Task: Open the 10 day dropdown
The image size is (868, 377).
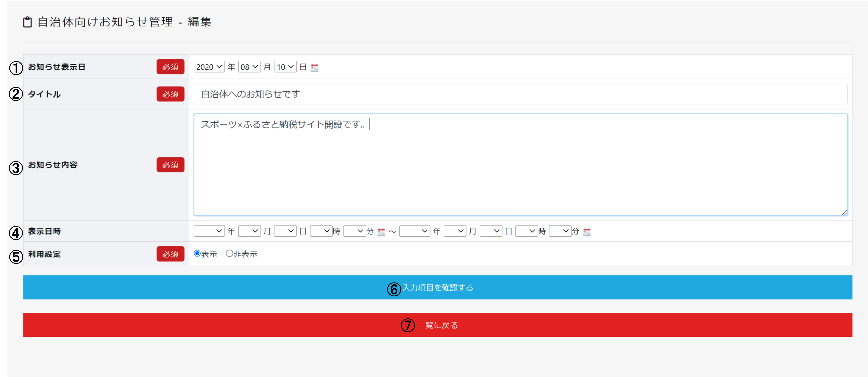Action: [x=285, y=67]
